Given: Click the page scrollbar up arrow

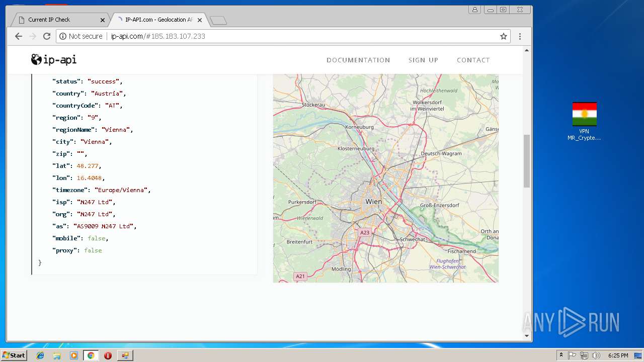Looking at the screenshot, I should pos(527,50).
